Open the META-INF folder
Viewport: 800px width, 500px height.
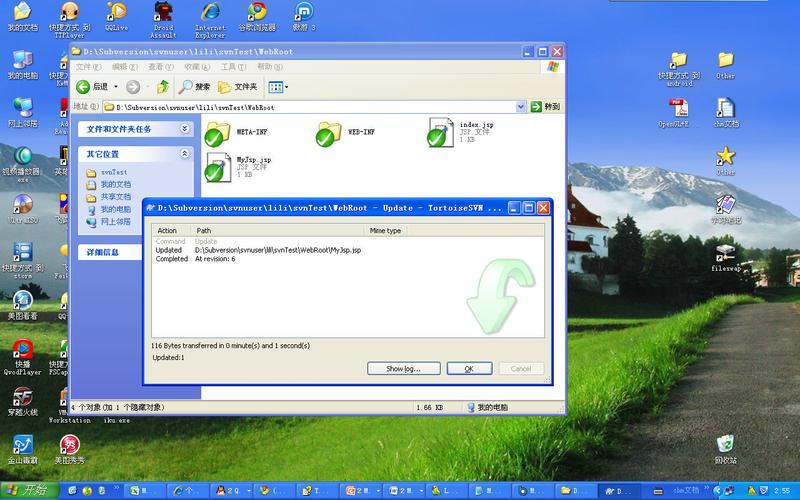(x=219, y=133)
